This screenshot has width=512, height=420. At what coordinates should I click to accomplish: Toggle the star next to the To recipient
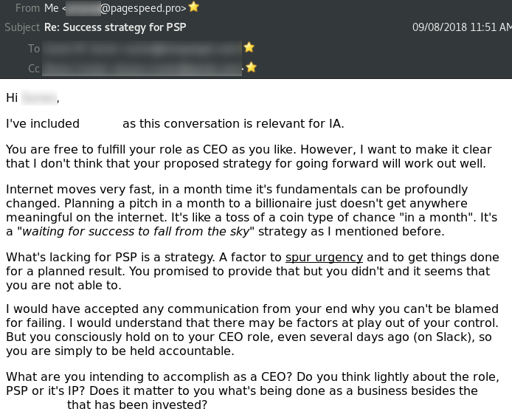(x=249, y=47)
